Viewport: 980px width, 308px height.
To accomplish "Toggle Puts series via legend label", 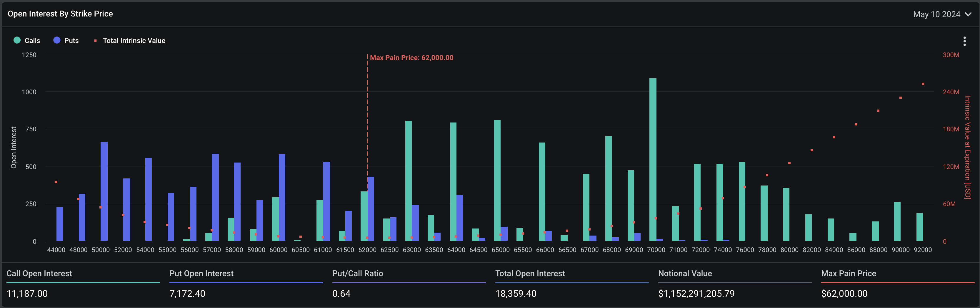I will point(71,41).
